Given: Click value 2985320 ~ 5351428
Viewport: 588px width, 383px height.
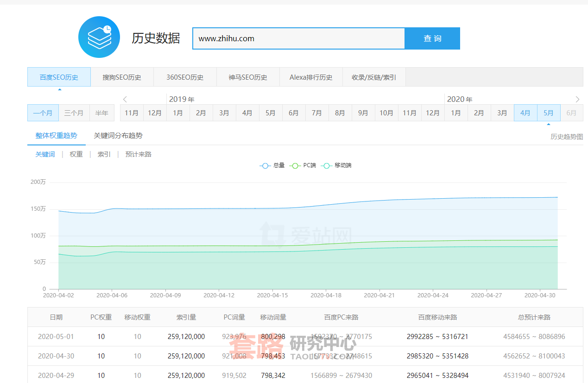Looking at the screenshot, I should pyautogui.click(x=437, y=356).
